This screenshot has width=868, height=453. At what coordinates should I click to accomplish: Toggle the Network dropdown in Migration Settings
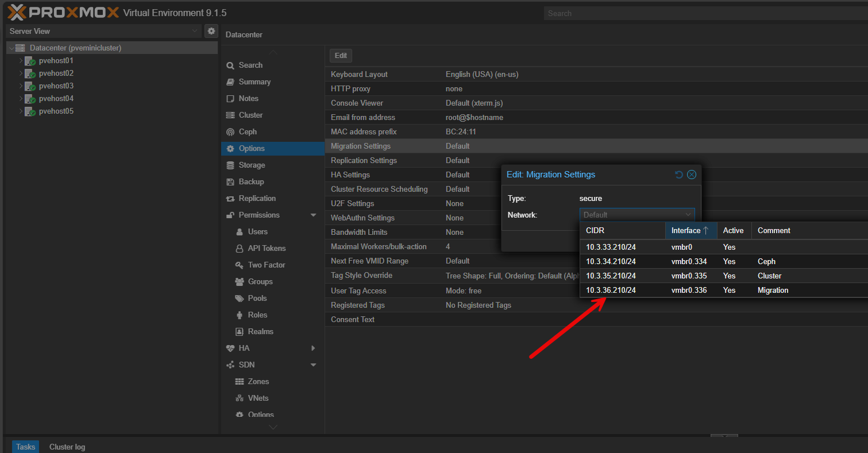click(688, 215)
